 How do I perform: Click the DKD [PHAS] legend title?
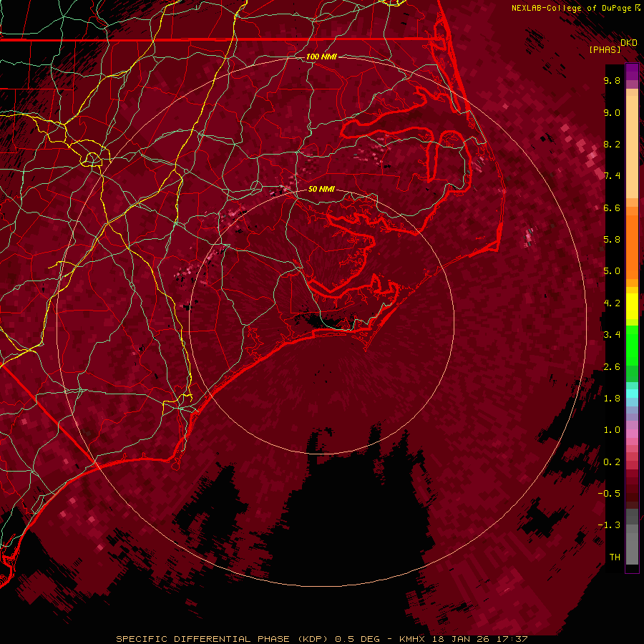[x=613, y=46]
